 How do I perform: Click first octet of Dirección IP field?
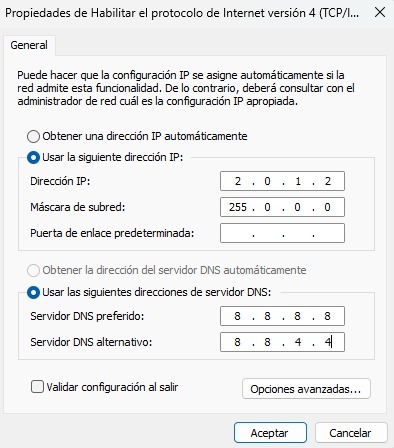click(237, 181)
